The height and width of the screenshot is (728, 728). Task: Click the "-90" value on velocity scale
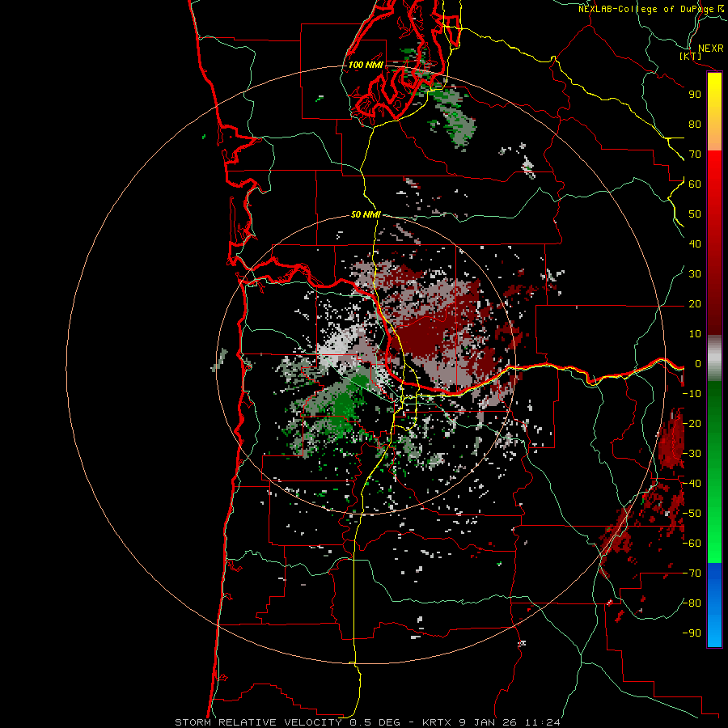pyautogui.click(x=692, y=633)
